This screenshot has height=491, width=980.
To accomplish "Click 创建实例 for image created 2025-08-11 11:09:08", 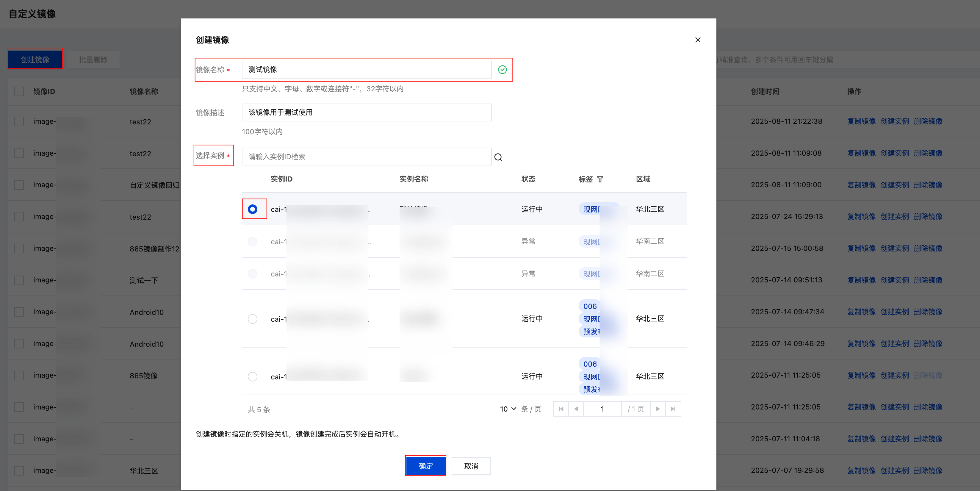I will click(x=895, y=153).
